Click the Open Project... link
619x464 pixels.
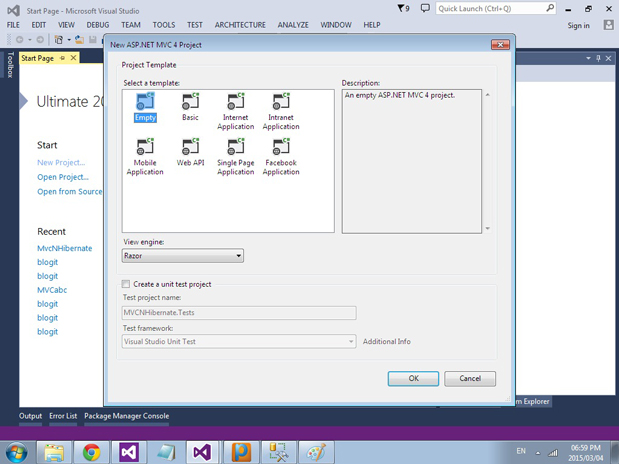[63, 177]
